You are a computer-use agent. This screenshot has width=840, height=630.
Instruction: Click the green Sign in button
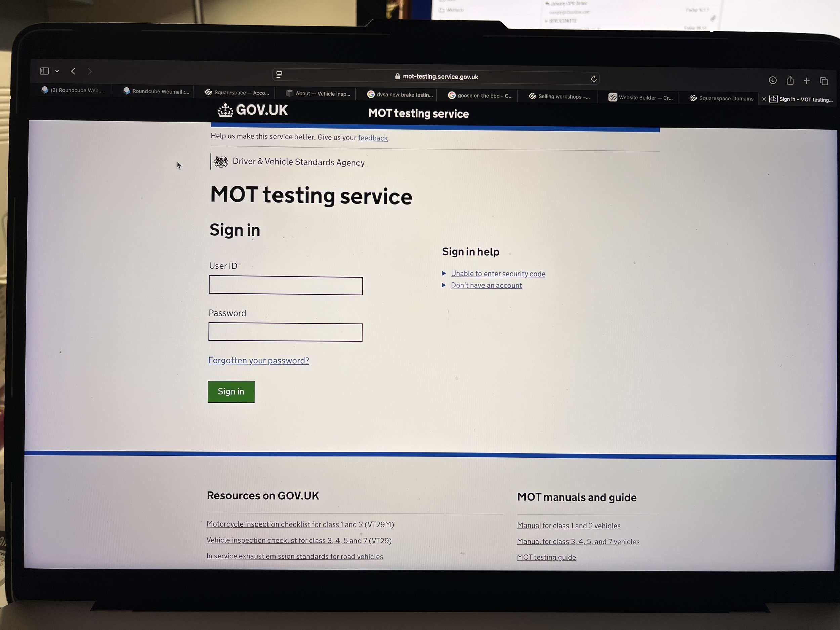pyautogui.click(x=231, y=391)
